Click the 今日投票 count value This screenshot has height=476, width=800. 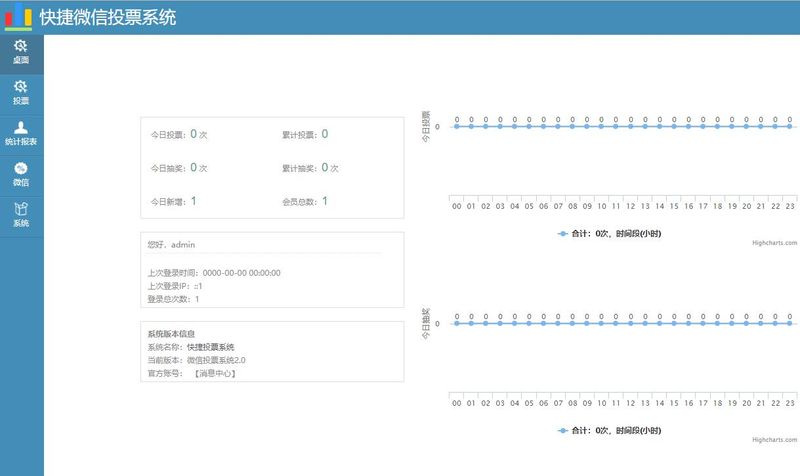pyautogui.click(x=193, y=134)
